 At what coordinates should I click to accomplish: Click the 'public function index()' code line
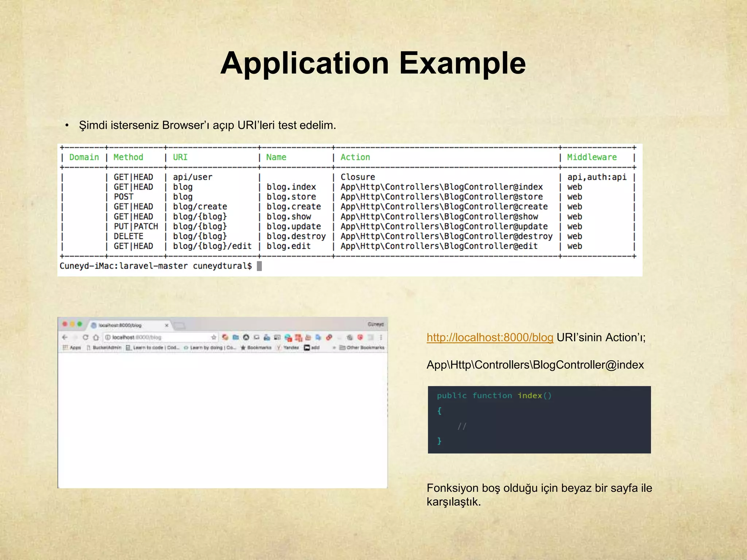pos(494,396)
